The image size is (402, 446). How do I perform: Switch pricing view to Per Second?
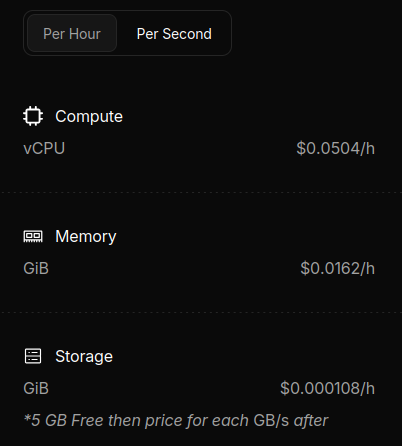174,34
